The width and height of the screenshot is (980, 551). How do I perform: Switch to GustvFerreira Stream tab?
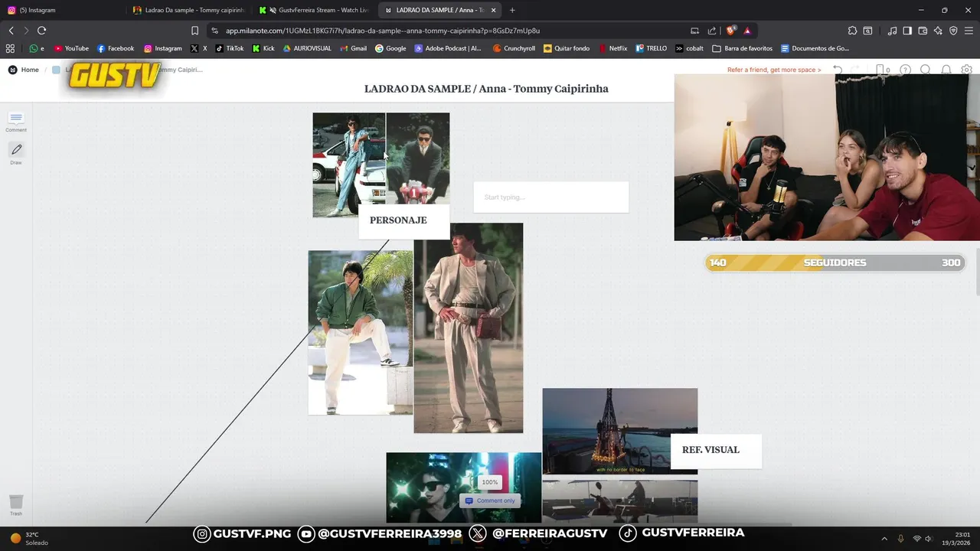tap(314, 10)
